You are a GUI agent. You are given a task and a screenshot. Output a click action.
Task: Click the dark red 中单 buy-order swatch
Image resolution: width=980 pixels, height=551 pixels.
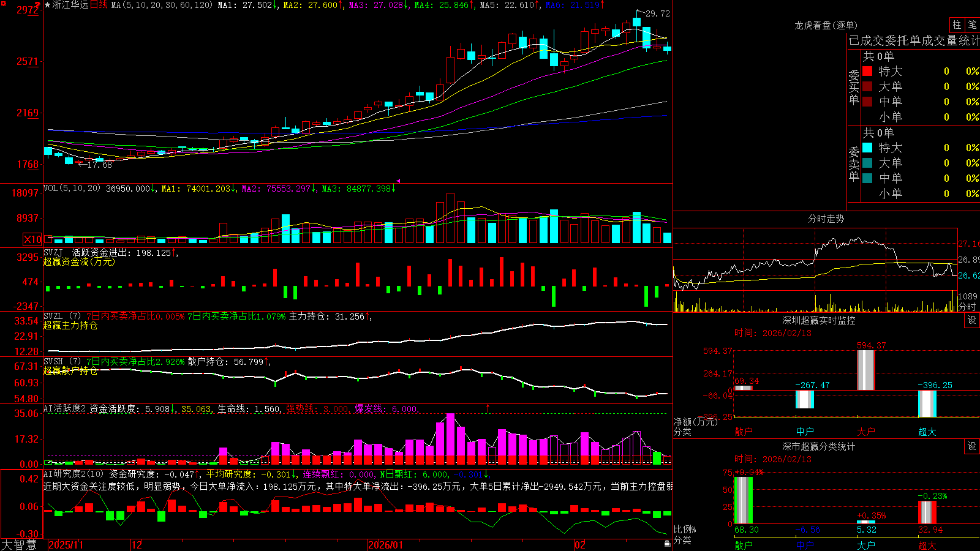(x=867, y=102)
